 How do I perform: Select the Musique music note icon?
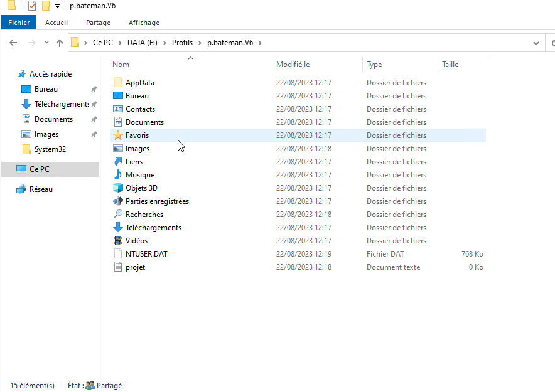point(118,175)
